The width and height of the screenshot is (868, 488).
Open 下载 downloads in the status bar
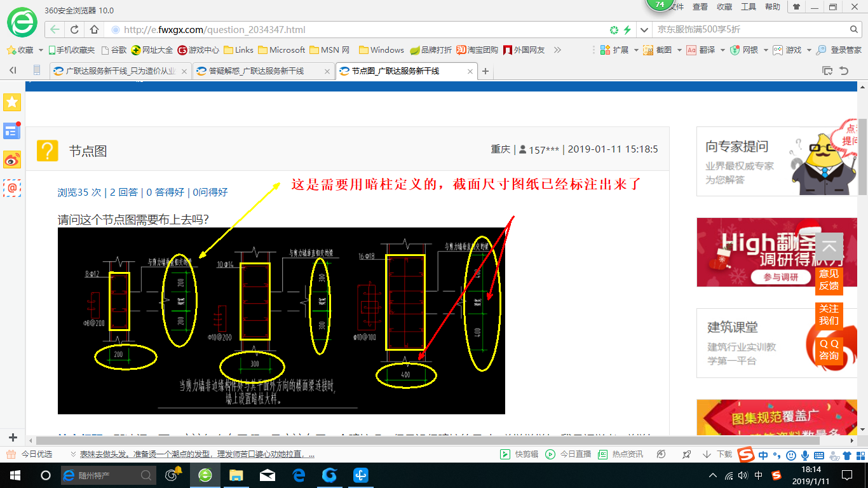coord(717,454)
